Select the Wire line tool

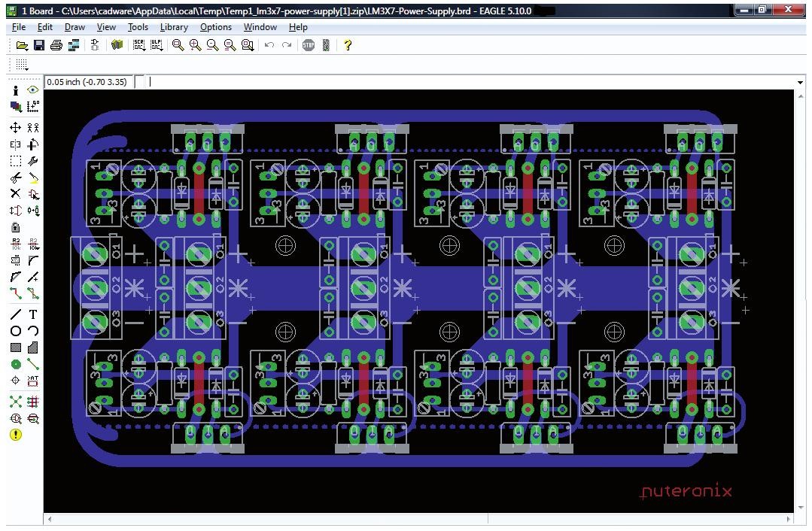[x=16, y=314]
